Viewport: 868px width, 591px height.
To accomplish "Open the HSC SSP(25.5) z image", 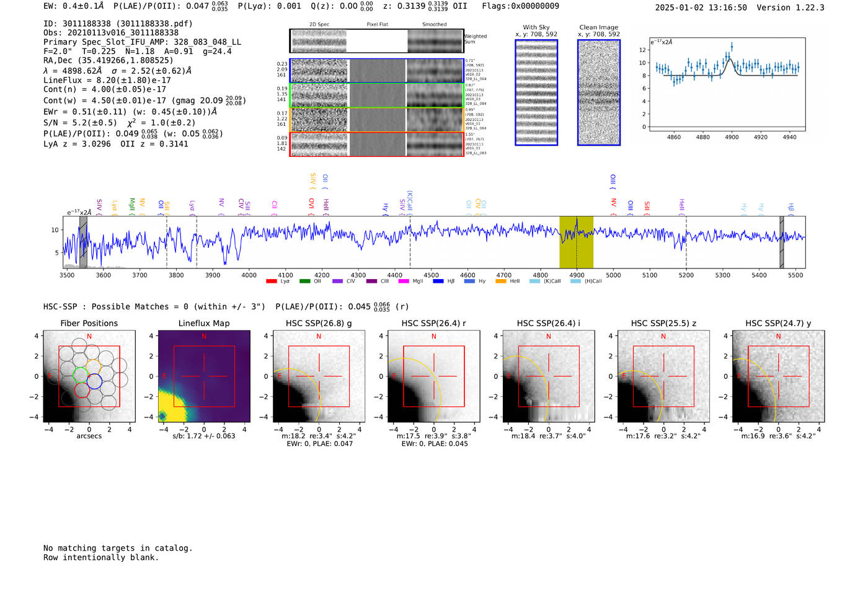I will [x=663, y=376].
